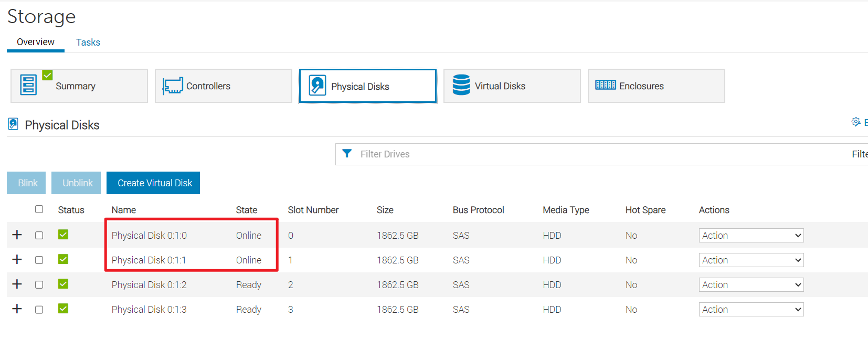Expand details of Physical Disk 0:1:2 row
Image resolution: width=868 pixels, height=360 pixels.
point(17,284)
